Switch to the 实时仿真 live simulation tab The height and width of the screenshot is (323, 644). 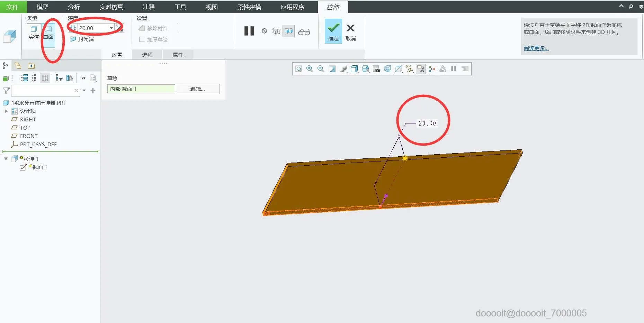(111, 7)
